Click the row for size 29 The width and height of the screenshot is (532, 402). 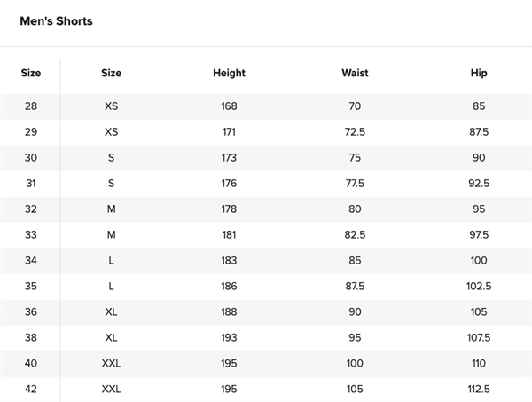click(x=266, y=132)
